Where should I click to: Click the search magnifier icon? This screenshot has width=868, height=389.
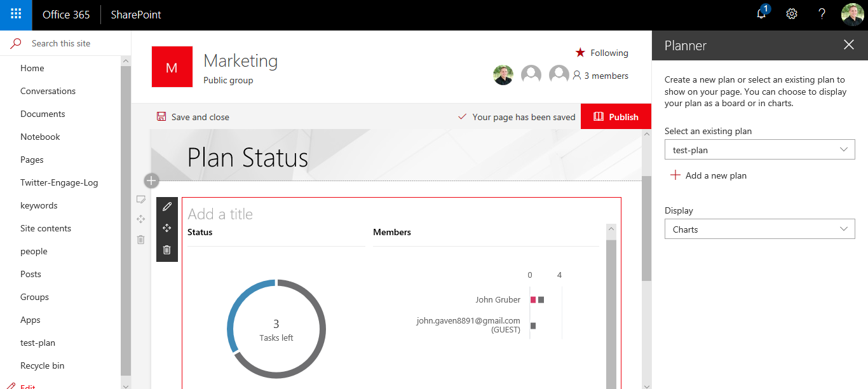pyautogui.click(x=17, y=43)
